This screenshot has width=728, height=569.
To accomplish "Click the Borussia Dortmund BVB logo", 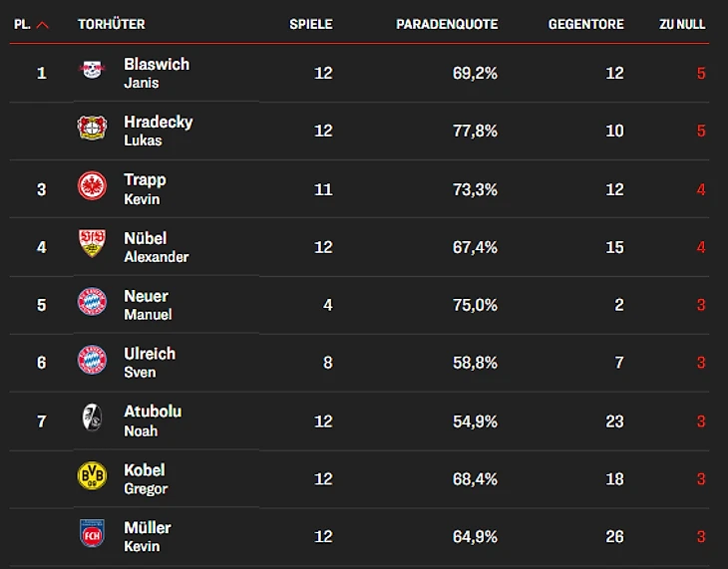I will (x=92, y=475).
